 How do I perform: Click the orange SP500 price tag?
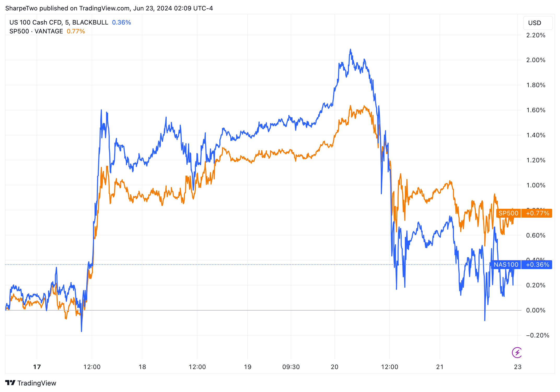508,213
